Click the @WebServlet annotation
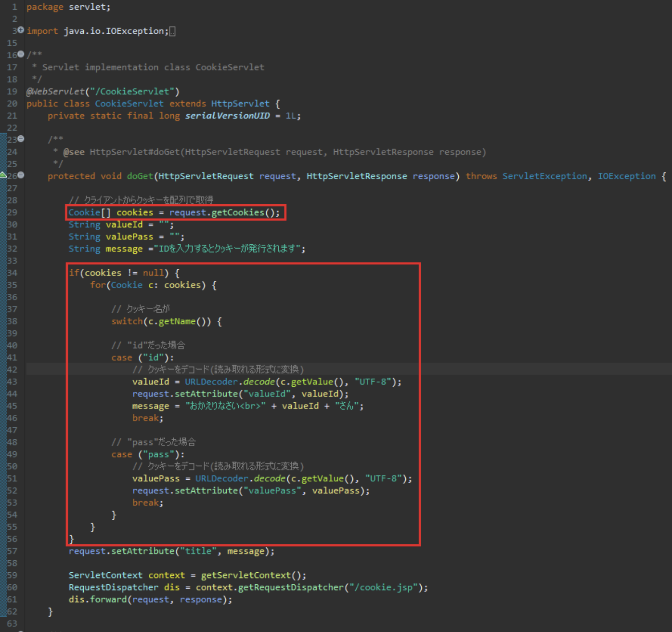This screenshot has width=672, height=632. pyautogui.click(x=55, y=92)
